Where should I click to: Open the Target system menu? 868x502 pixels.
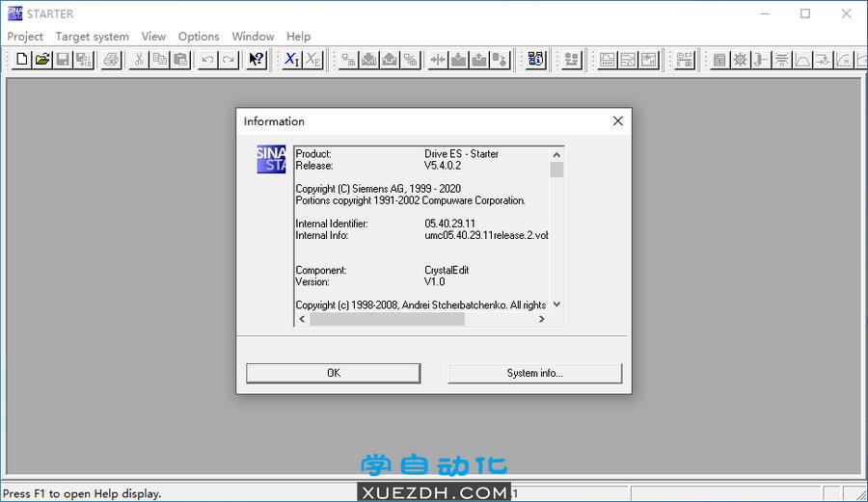pos(92,37)
